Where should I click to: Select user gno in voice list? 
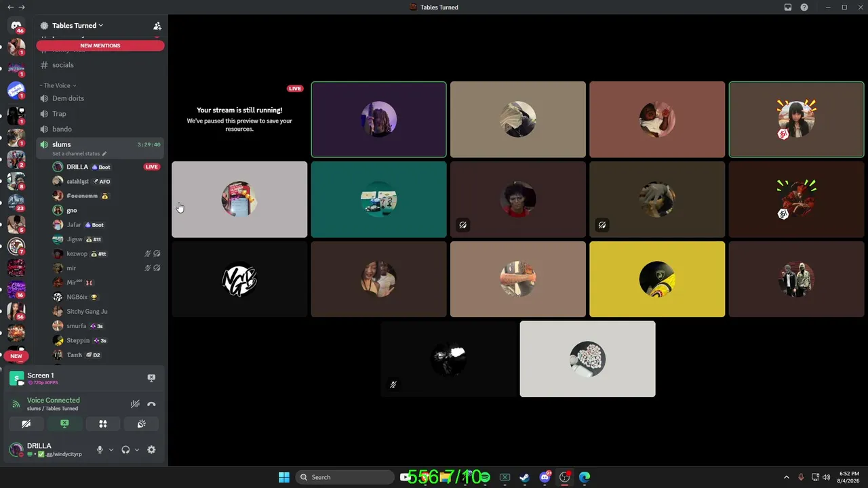(x=106, y=210)
